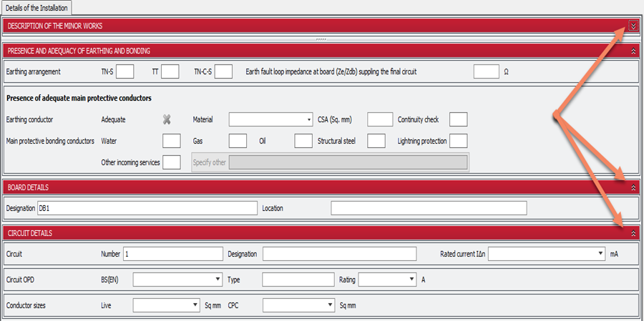Screen dimensions: 644x321
Task: Check the Water bonding conductor box
Action: click(x=172, y=141)
